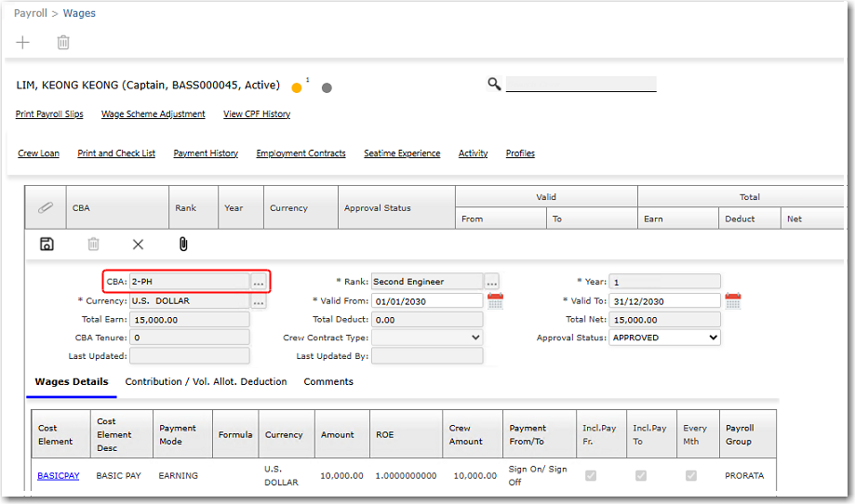The height and width of the screenshot is (504, 855).
Task: Click the orange status indicator dot
Action: (x=297, y=88)
